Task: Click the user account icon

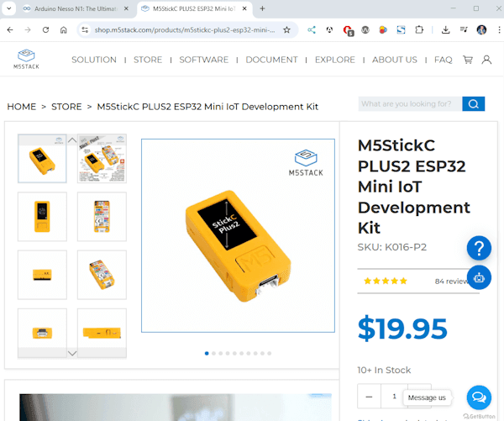Action: [486, 60]
